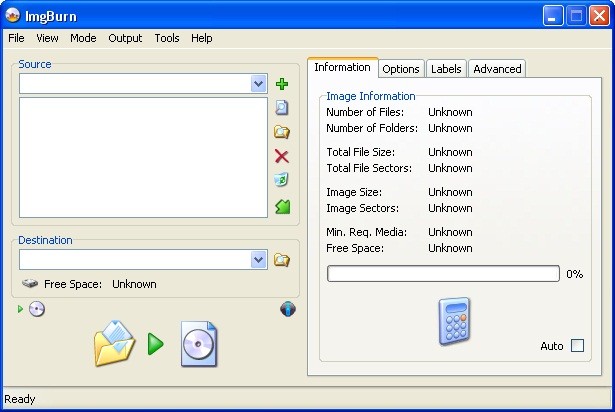Click the 0% progress percentage text

point(574,274)
